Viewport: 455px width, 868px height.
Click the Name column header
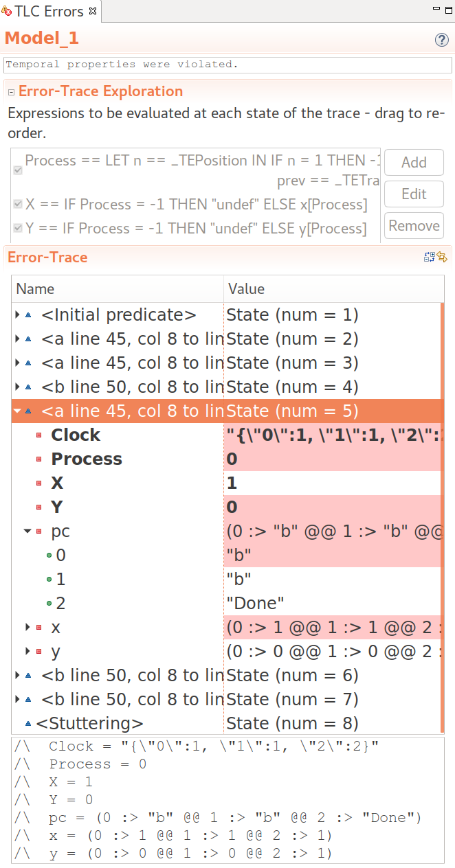[117, 289]
